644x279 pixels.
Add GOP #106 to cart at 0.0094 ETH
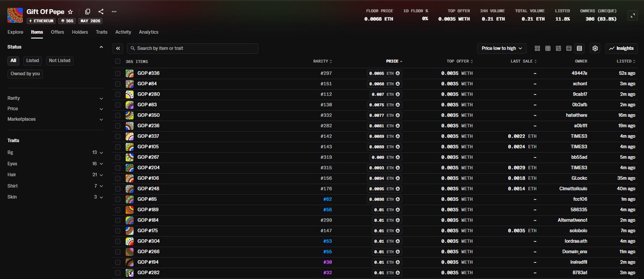click(384, 178)
